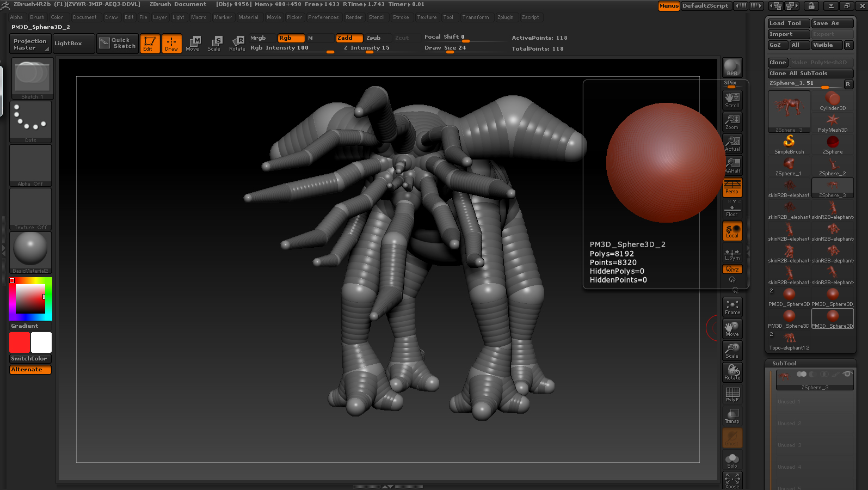Activate the AAHalf view button
Screen dimensions: 868x490
coord(732,165)
